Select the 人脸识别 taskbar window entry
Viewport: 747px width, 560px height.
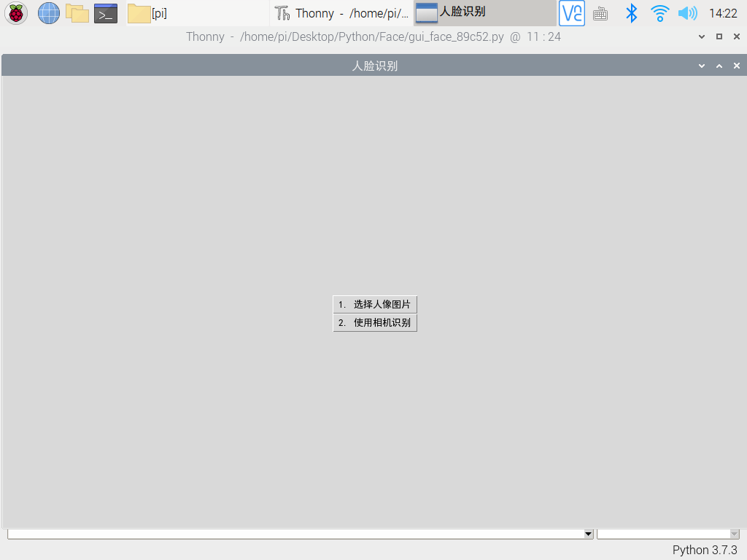pyautogui.click(x=485, y=13)
